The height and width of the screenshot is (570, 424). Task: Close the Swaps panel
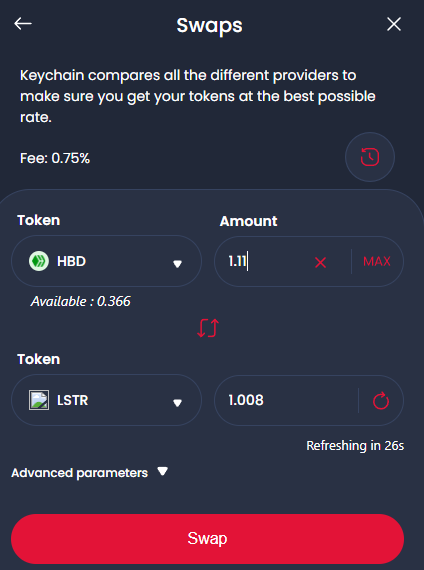tap(394, 24)
